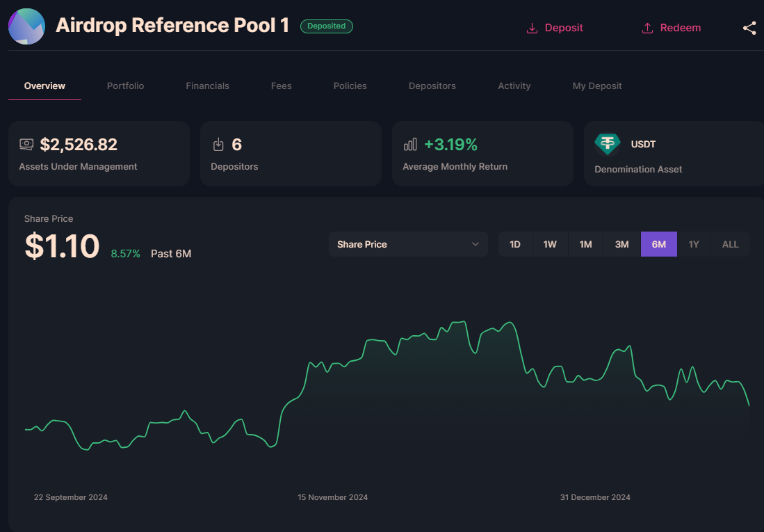This screenshot has width=764, height=532.
Task: Click the depositors hand icon on Depositors card
Action: coord(218,144)
